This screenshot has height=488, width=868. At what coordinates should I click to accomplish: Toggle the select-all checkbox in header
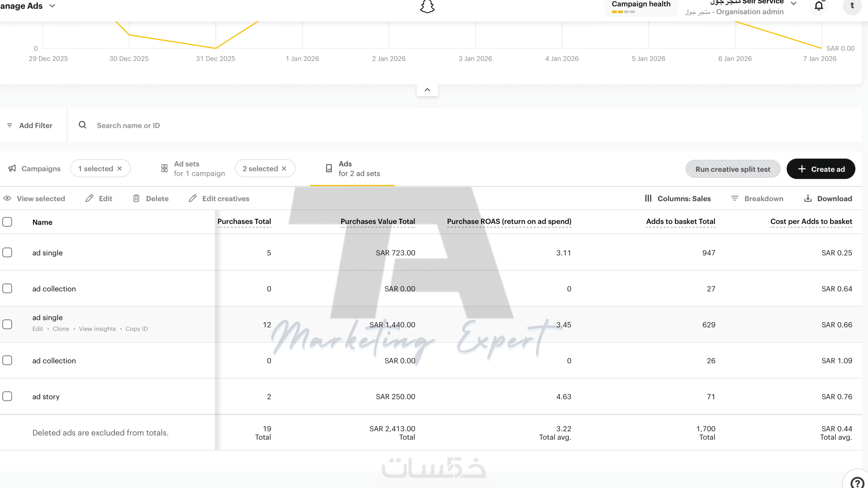click(7, 222)
